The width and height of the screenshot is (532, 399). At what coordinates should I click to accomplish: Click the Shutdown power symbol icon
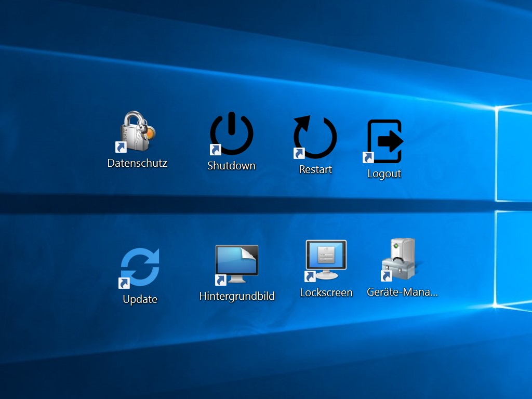[231, 134]
